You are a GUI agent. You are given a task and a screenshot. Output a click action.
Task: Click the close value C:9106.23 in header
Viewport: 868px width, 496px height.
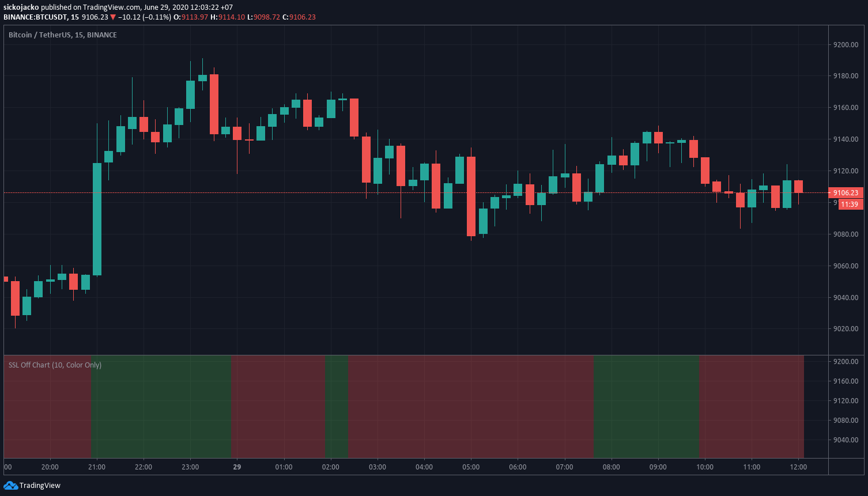click(x=299, y=17)
